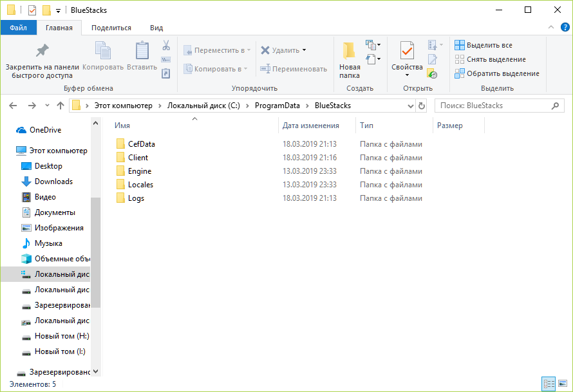The width and height of the screenshot is (573, 392).
Task: Click the Pin to Quick Access pushpin icon
Action: (x=42, y=50)
